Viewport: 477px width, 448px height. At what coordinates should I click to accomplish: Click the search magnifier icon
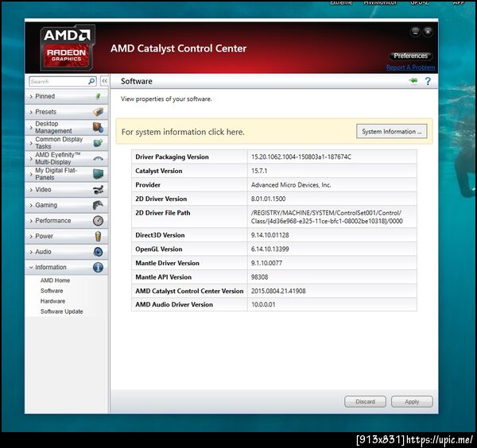(91, 81)
